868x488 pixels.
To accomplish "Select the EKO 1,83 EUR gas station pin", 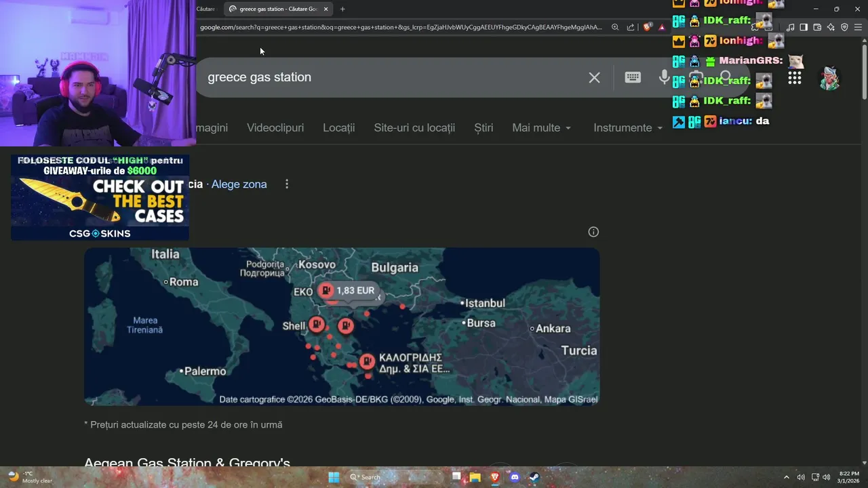I will [x=326, y=291].
